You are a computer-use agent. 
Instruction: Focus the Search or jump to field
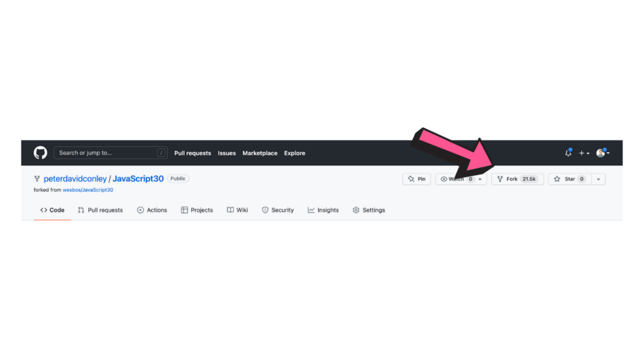click(x=111, y=153)
